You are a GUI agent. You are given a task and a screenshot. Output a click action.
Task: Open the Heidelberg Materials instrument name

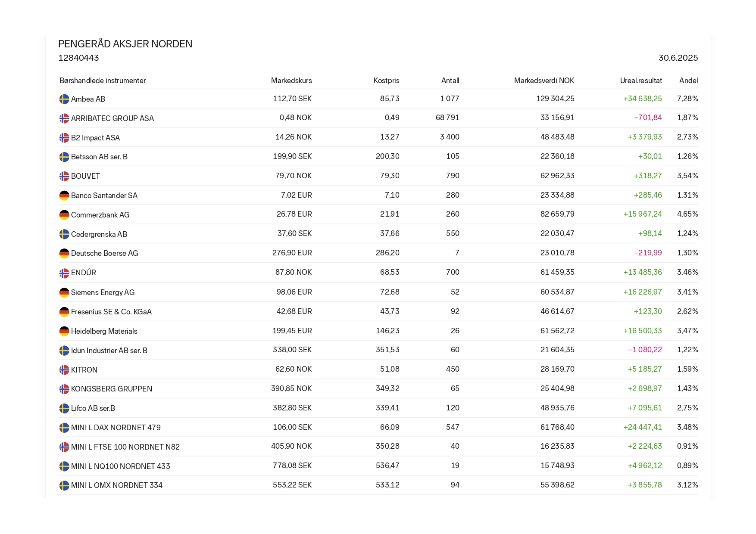(104, 331)
